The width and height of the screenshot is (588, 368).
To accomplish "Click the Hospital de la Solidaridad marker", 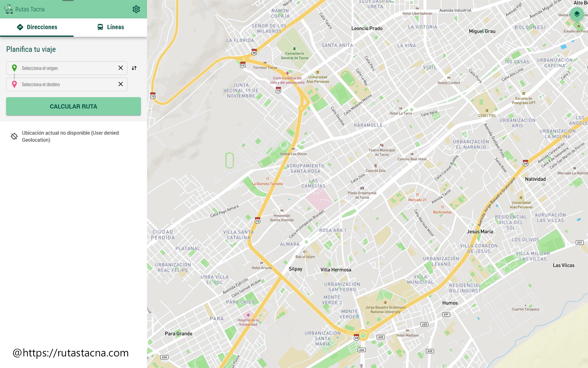I will coord(248,315).
